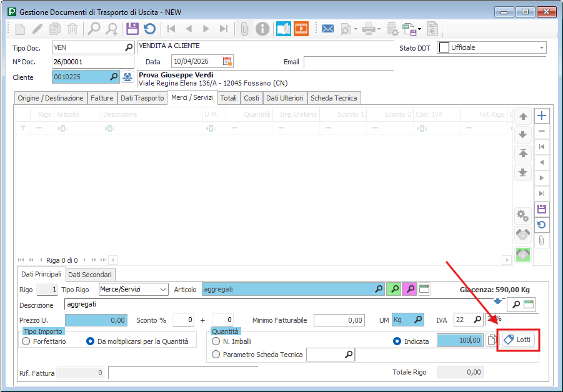
Task: Tick the Stato DDT checkbox
Action: pyautogui.click(x=444, y=47)
